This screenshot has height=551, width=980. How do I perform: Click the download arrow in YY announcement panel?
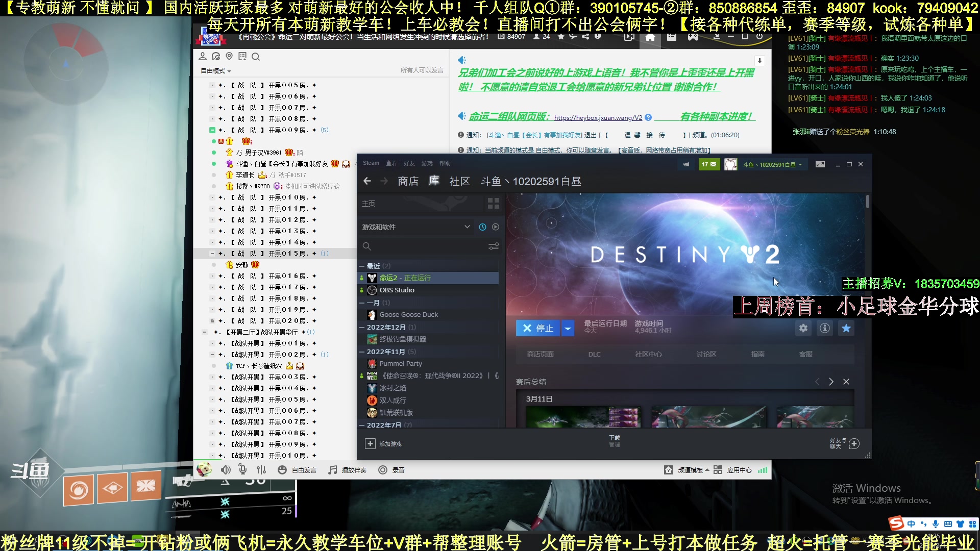click(x=759, y=61)
